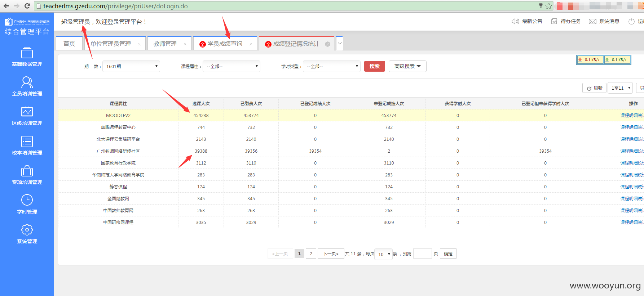Close the 教师管理 tab
Screen dimensions: 644x296
pos(185,44)
